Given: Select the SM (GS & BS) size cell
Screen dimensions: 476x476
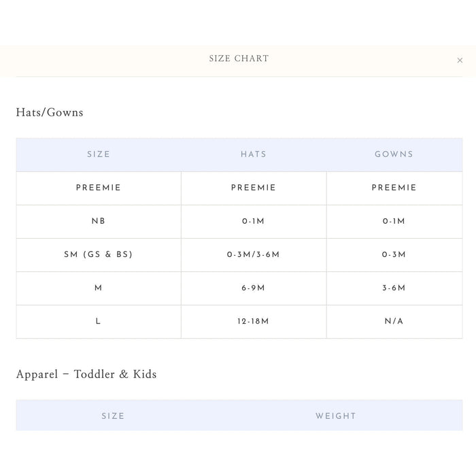Looking at the screenshot, I should [x=99, y=254].
